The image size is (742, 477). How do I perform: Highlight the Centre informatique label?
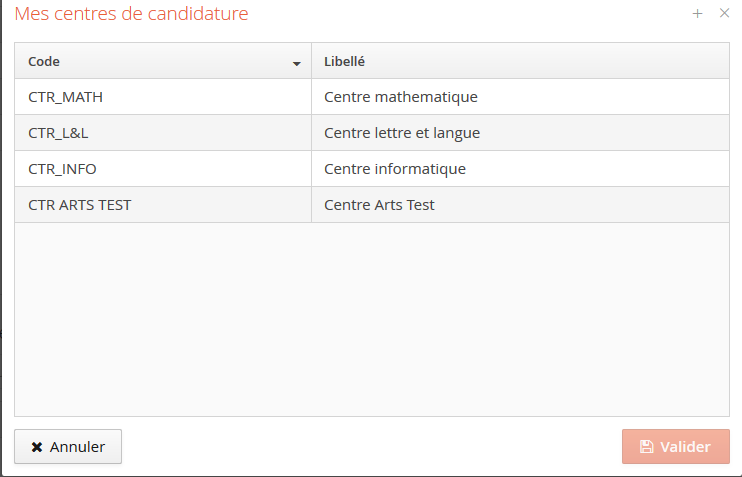395,169
